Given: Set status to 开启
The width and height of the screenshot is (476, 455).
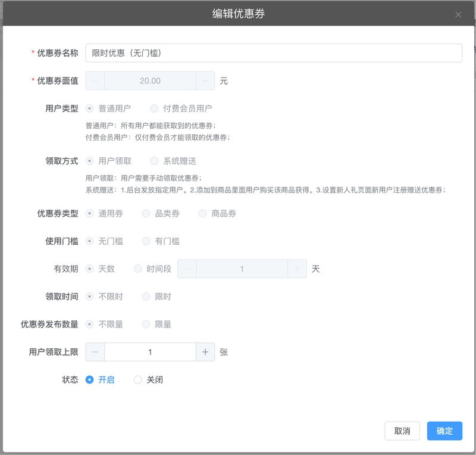Looking at the screenshot, I should (x=100, y=379).
